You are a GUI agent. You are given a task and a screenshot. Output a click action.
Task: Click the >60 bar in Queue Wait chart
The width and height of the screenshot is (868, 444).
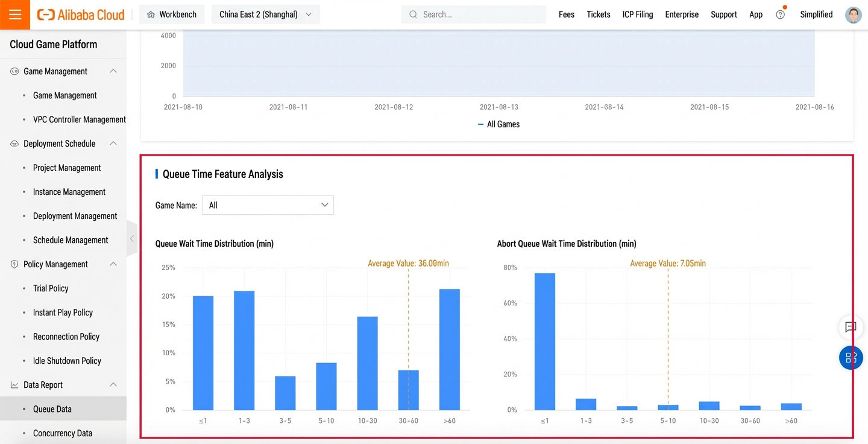coord(450,350)
